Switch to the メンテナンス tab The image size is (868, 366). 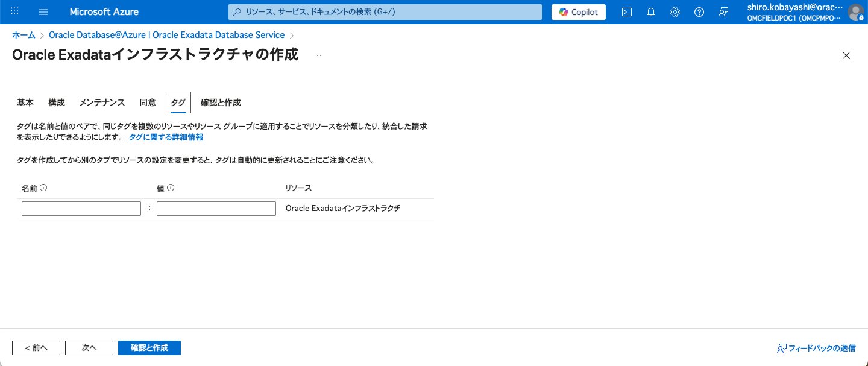[102, 102]
